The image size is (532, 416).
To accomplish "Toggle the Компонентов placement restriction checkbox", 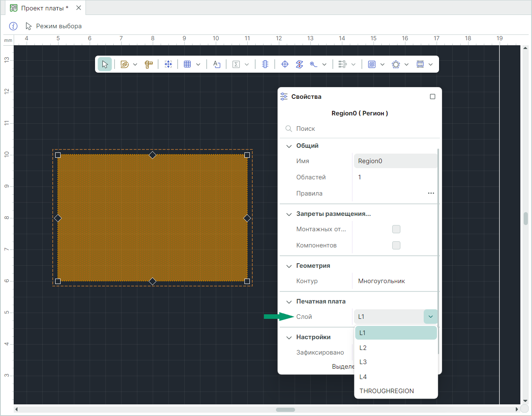I will (396, 245).
